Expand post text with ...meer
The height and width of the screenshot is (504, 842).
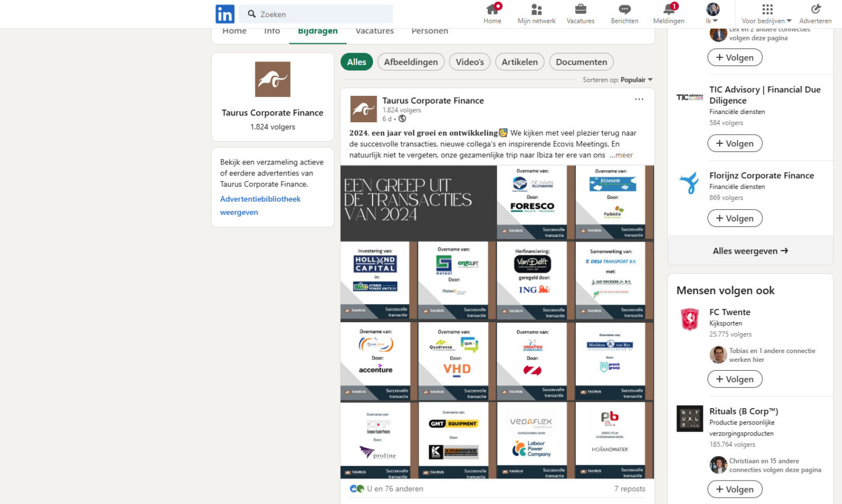(621, 155)
